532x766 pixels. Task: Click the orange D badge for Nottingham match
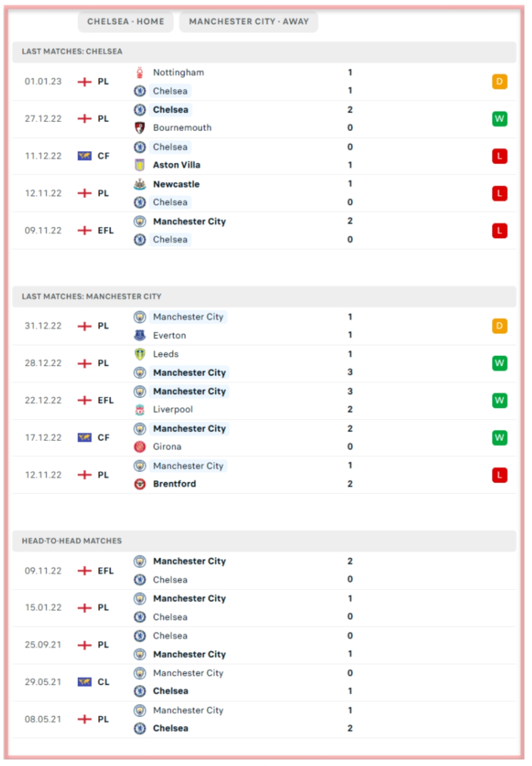point(499,82)
